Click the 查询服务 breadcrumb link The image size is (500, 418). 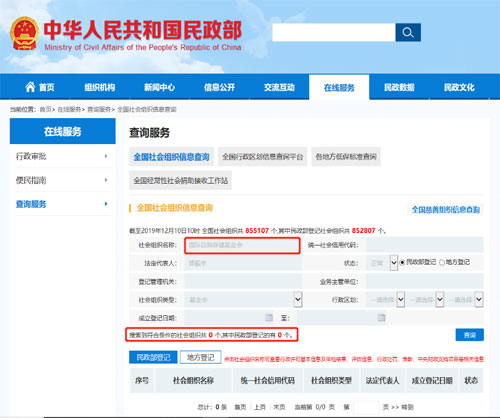[99, 109]
